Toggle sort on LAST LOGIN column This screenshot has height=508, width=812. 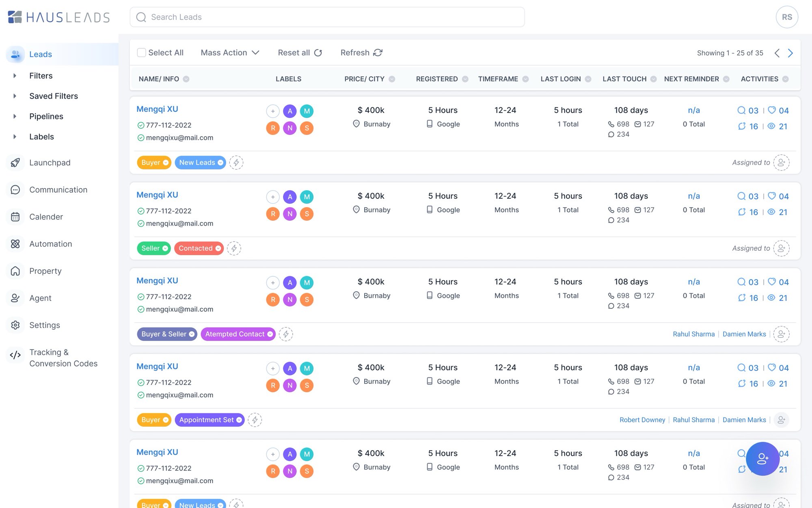588,79
